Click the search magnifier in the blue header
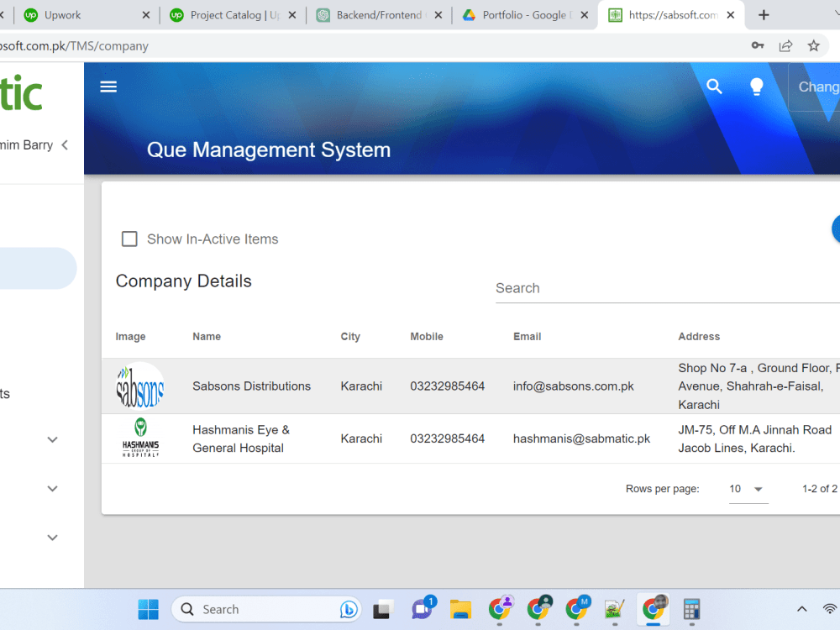The image size is (840, 630). 714,87
